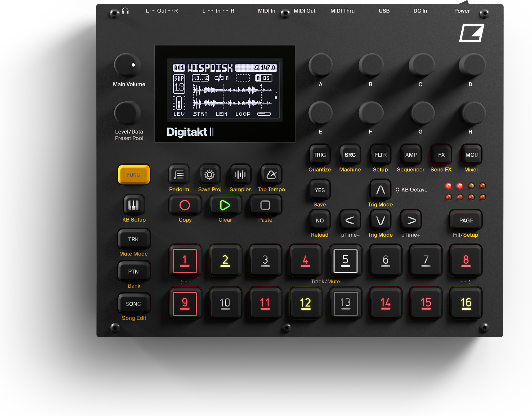Click the Elektron logo on the panel
This screenshot has height=416, width=532.
coord(471,33)
